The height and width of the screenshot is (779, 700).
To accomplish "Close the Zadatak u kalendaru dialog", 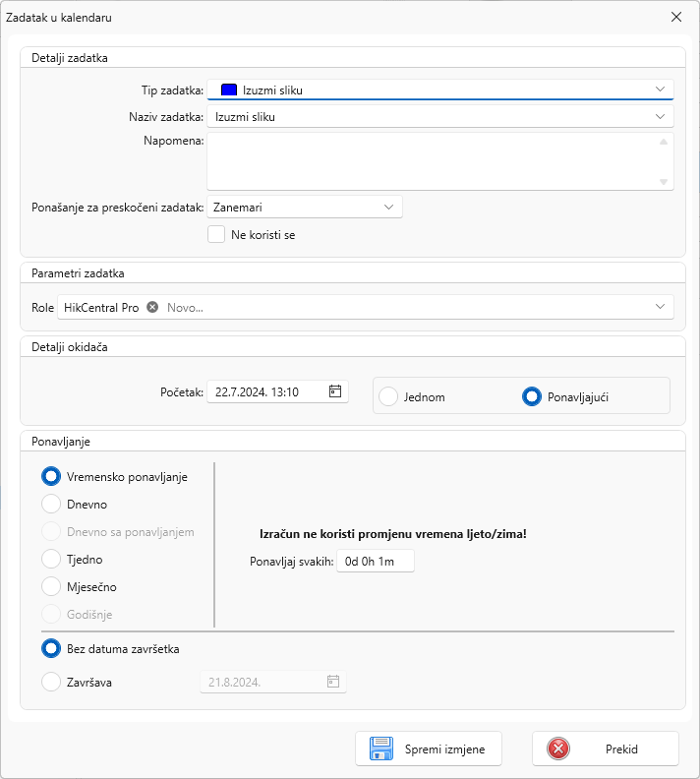I will pyautogui.click(x=675, y=17).
